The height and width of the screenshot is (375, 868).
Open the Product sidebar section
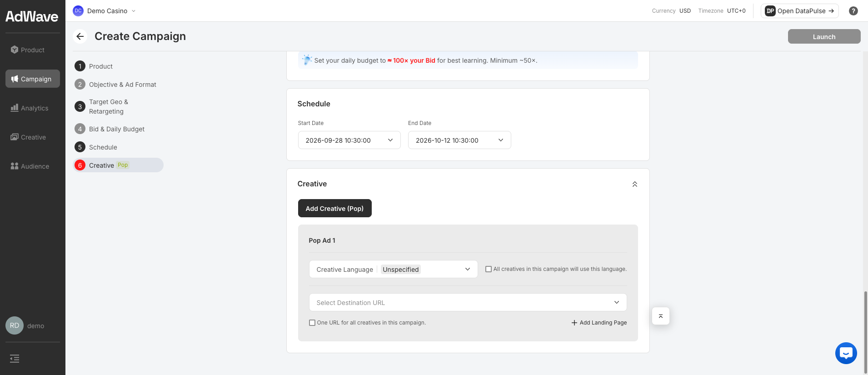pos(32,50)
